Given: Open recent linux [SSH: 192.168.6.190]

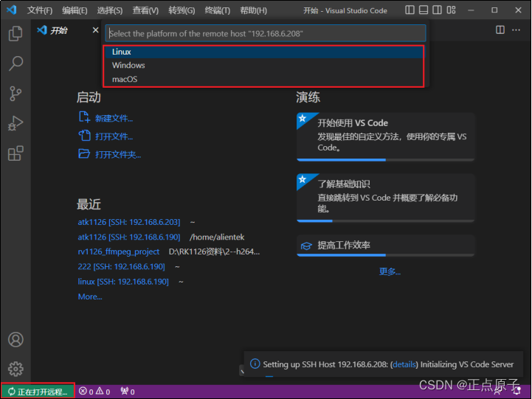Looking at the screenshot, I should point(123,282).
